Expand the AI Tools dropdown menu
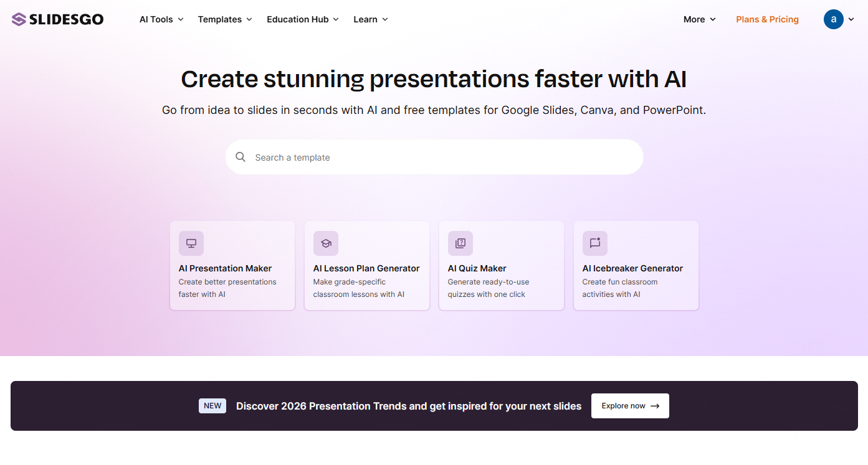868x465 pixels. coord(161,19)
